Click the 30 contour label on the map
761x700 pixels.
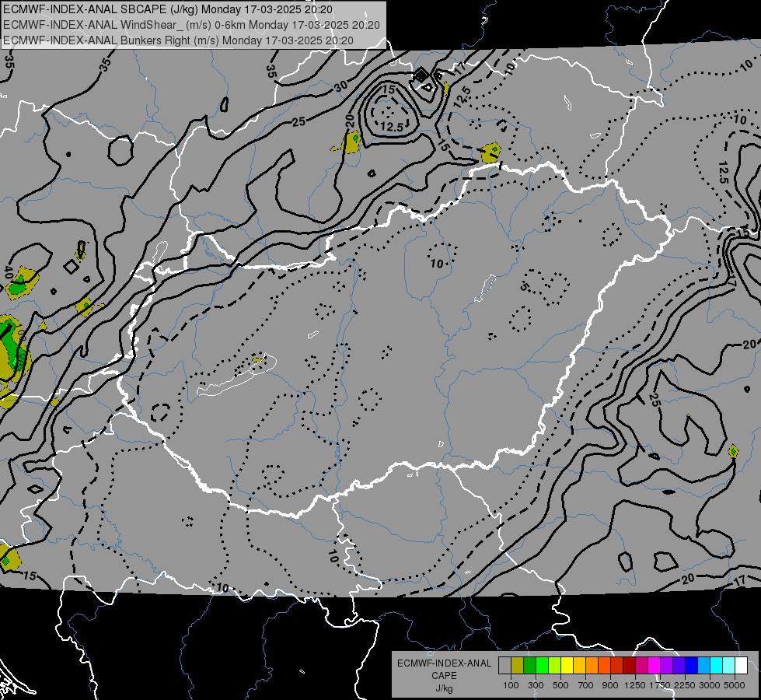[x=340, y=86]
